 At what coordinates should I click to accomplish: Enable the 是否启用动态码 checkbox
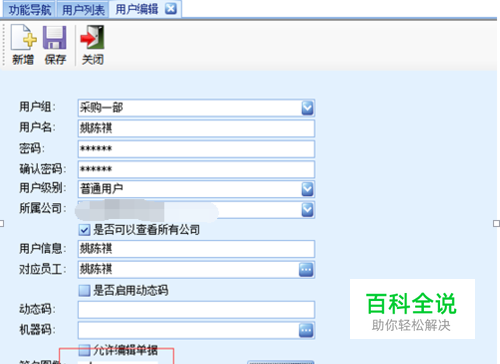[85, 291]
